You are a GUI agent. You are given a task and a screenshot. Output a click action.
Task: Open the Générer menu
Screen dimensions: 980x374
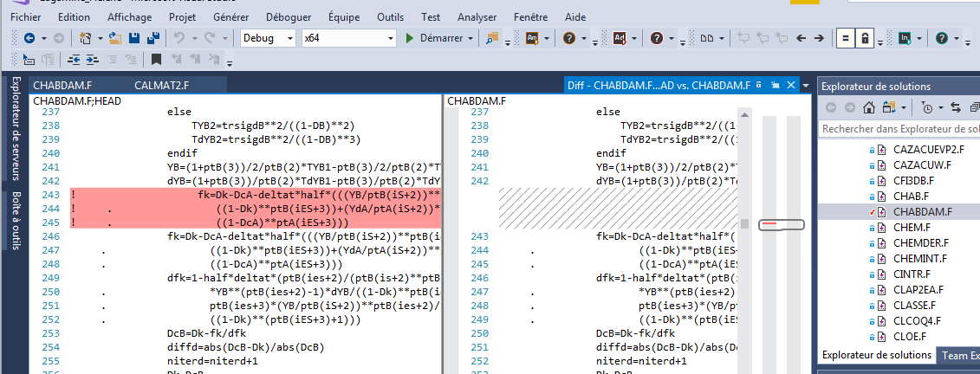(230, 17)
